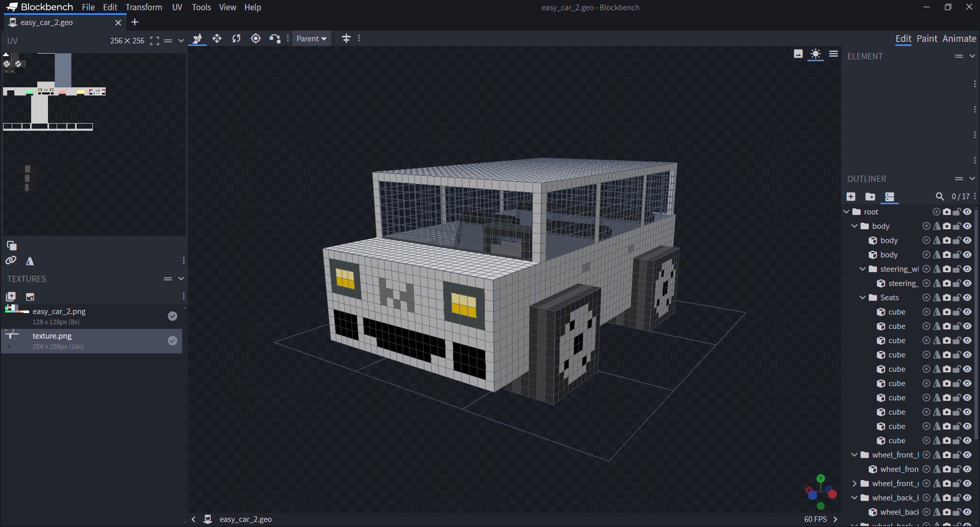This screenshot has width=980, height=527.
Task: Select the Pivot tool
Action: coord(256,39)
